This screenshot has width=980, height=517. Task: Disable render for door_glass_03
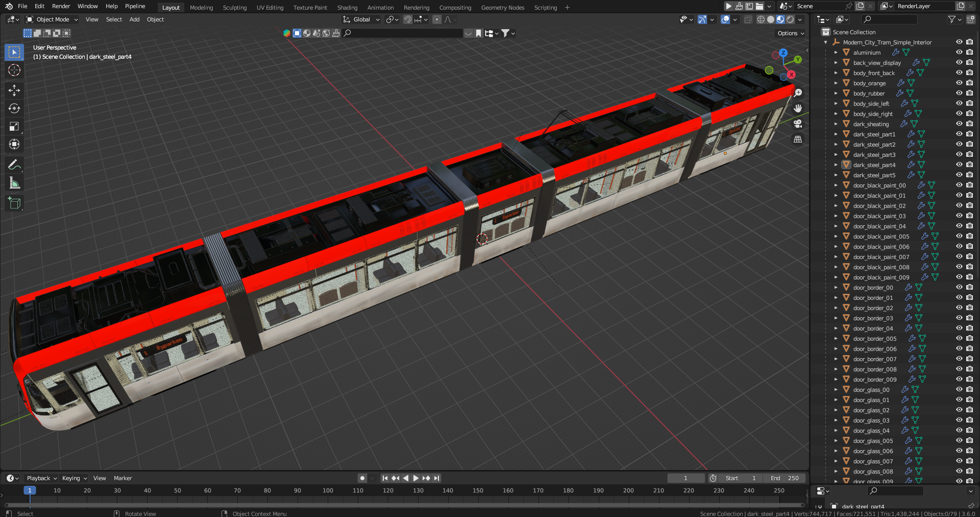tap(969, 420)
